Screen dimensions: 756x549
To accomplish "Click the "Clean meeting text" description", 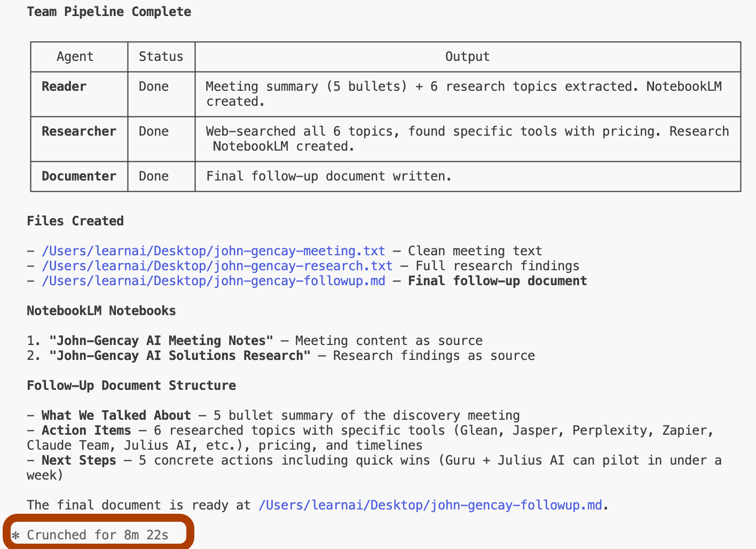I will [x=475, y=251].
